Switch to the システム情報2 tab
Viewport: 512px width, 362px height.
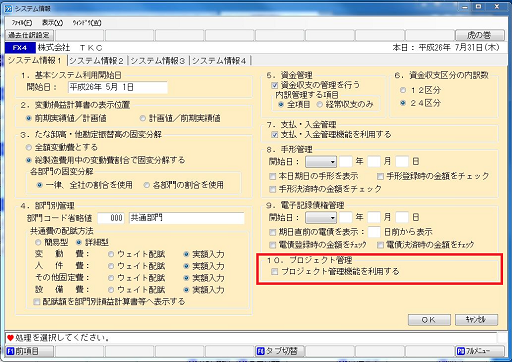coord(97,61)
